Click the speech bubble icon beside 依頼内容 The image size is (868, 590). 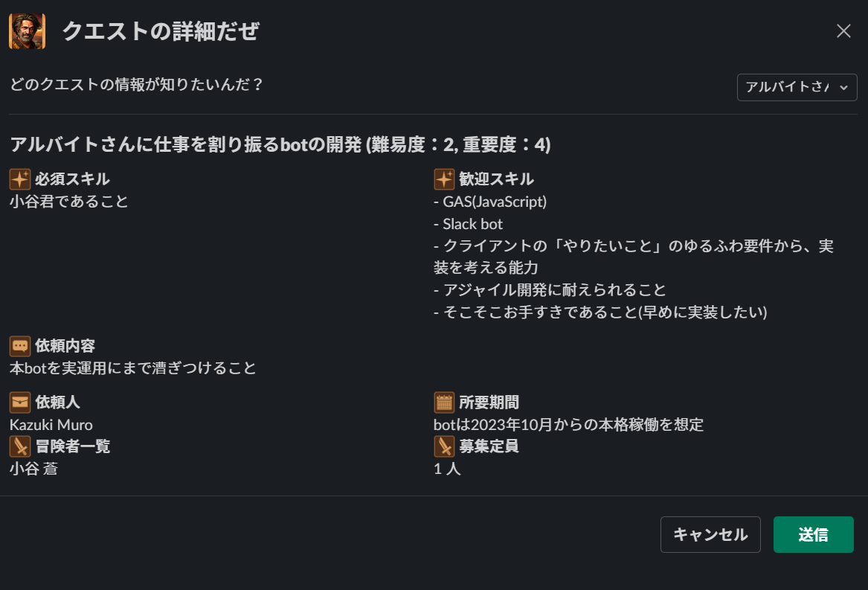click(20, 346)
